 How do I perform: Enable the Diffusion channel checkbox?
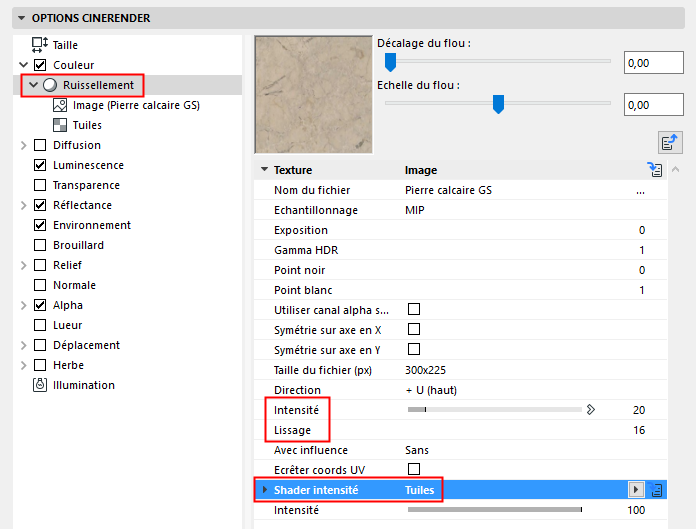(x=40, y=145)
